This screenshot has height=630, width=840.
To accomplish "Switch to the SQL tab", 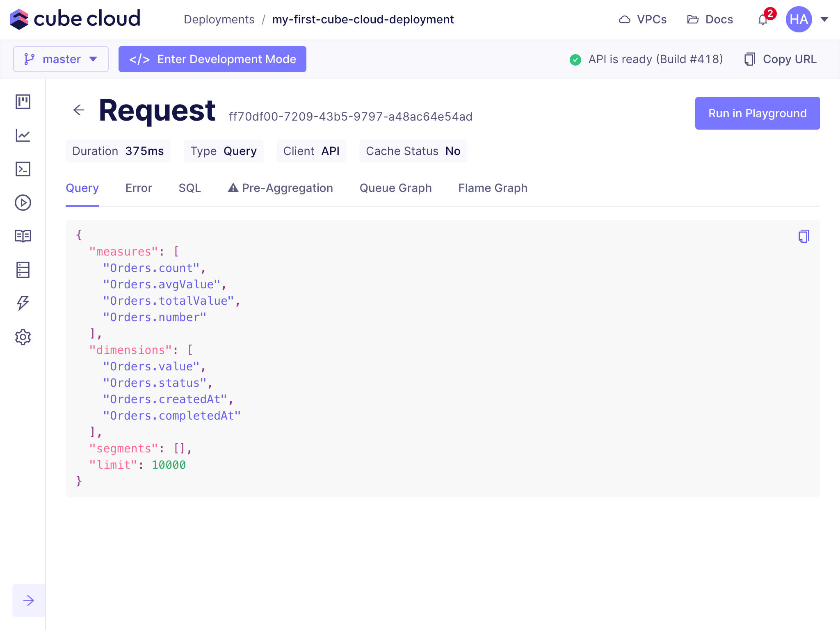I will click(189, 188).
